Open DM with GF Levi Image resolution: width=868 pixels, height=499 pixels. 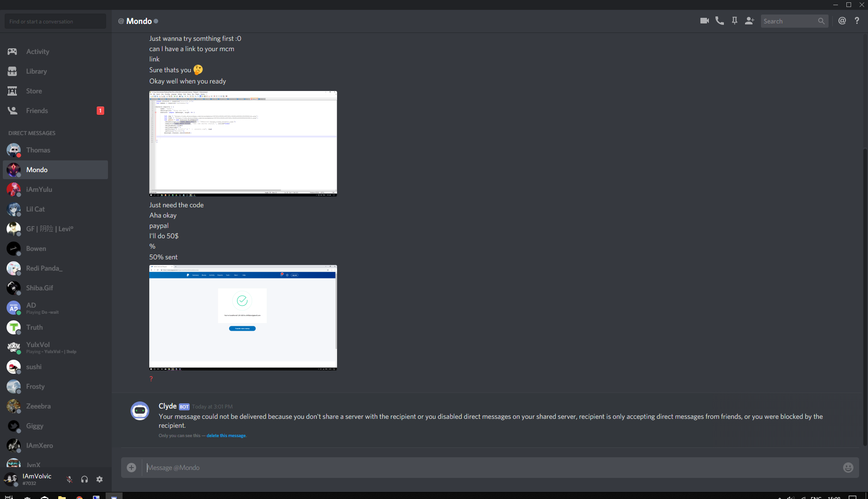pyautogui.click(x=55, y=229)
